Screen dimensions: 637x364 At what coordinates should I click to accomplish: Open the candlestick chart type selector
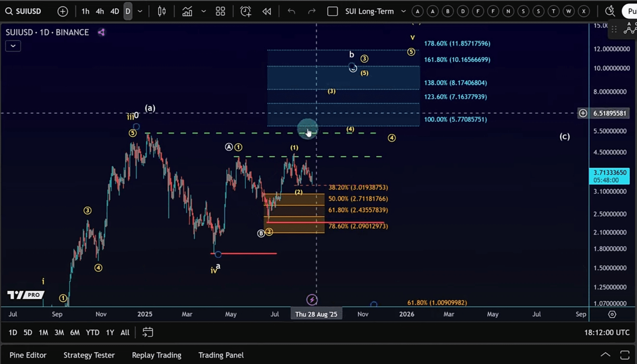click(162, 11)
